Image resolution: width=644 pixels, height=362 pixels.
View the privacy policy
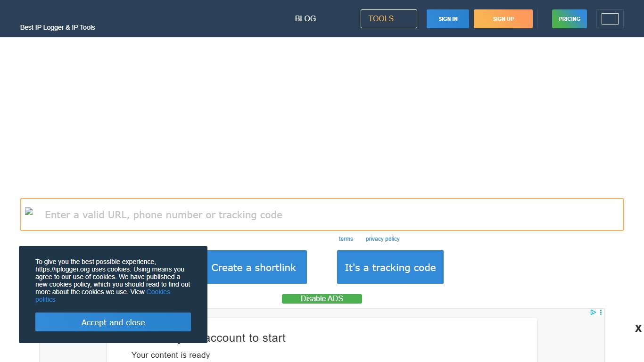pyautogui.click(x=382, y=239)
